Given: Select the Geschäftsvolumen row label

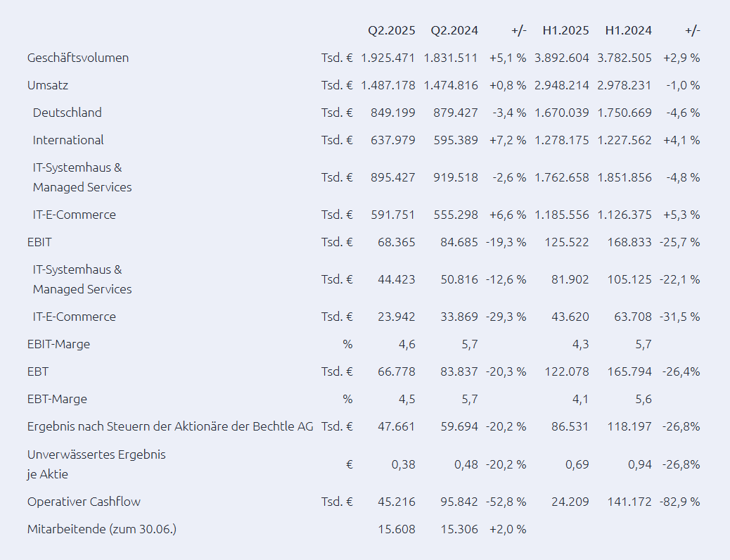Looking at the screenshot, I should tap(78, 58).
